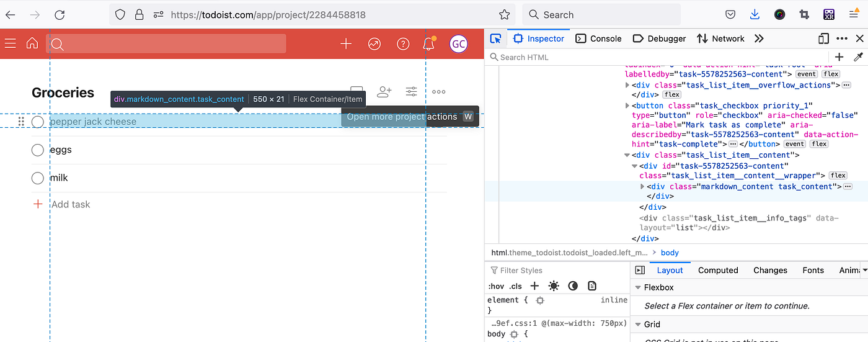
Task: Select the Fonts sidebar tab
Action: 813,270
